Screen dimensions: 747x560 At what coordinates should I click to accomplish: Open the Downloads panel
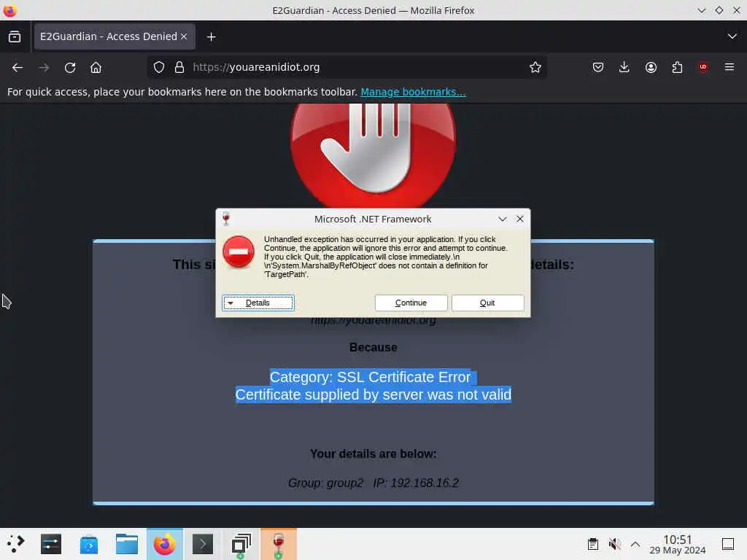pyautogui.click(x=624, y=67)
